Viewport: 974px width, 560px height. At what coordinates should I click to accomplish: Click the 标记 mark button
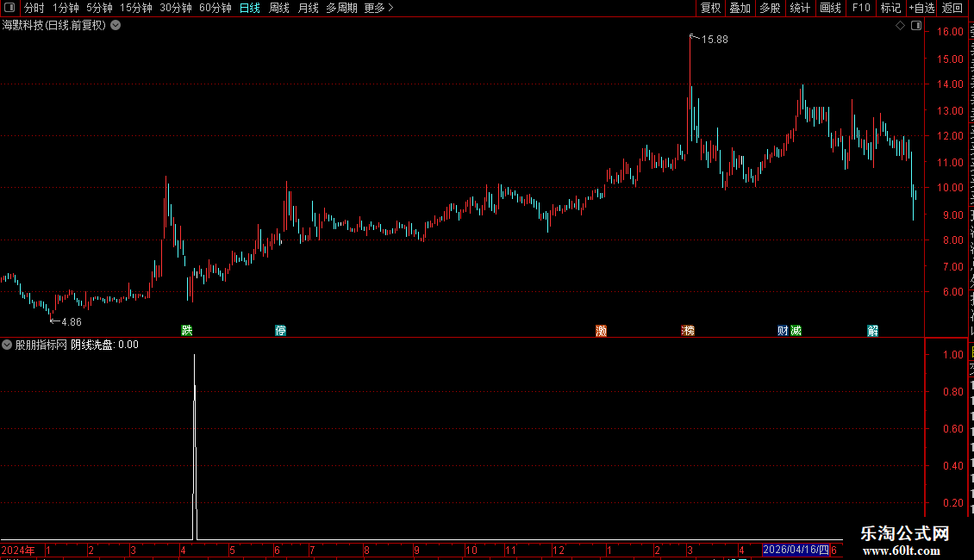pyautogui.click(x=890, y=8)
